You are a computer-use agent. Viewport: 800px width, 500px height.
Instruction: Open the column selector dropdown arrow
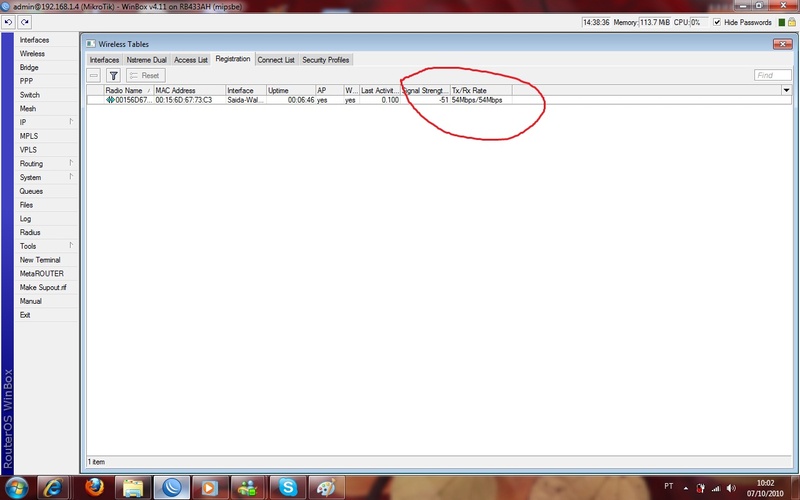click(786, 90)
